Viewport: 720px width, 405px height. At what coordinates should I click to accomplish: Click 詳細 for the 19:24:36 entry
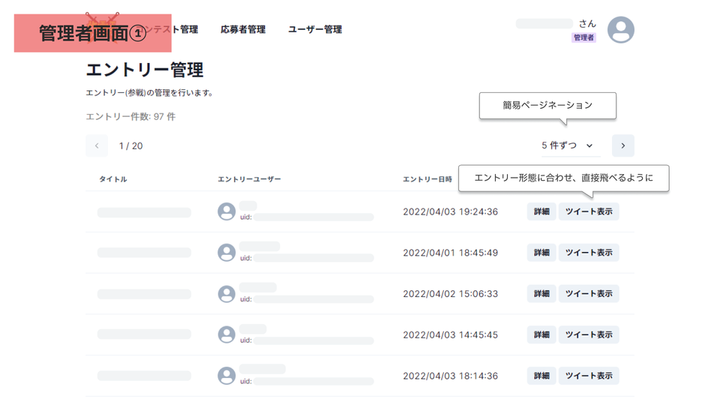[x=541, y=212]
